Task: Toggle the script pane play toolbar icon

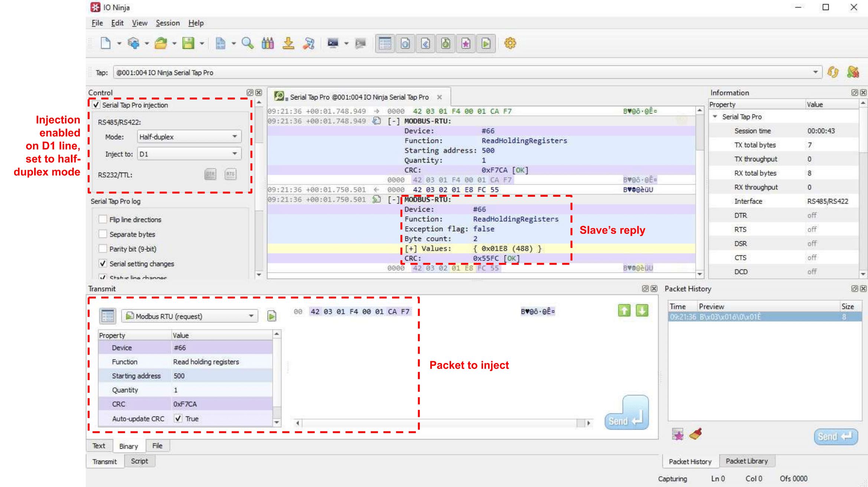Action: coord(486,43)
